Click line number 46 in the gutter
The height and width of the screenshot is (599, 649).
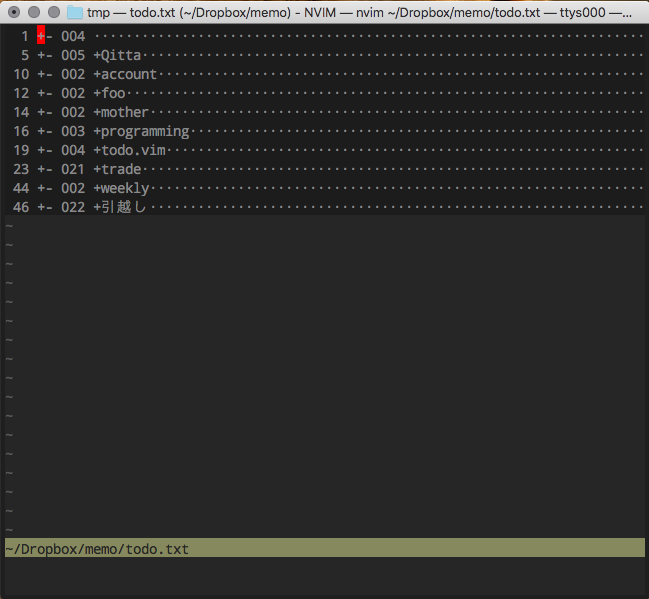[21, 207]
